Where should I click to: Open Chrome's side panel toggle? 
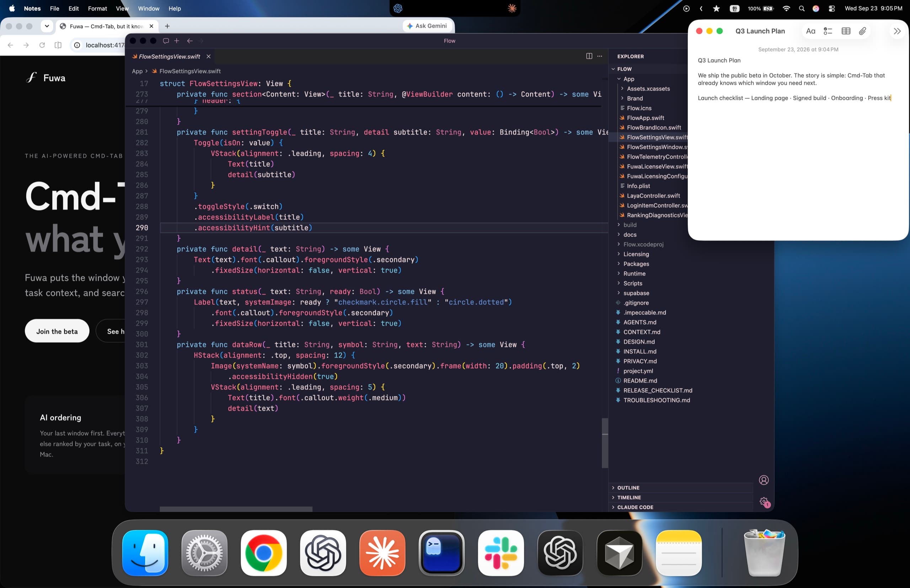(58, 45)
